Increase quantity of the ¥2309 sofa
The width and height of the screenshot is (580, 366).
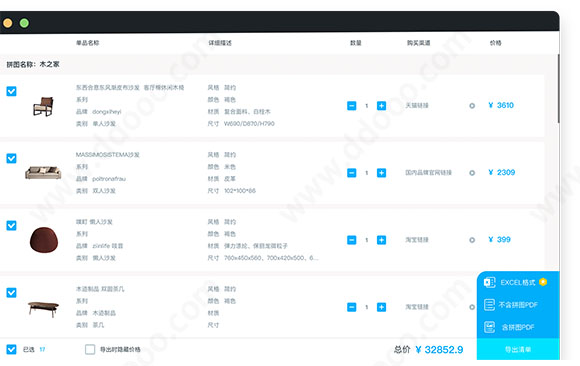(x=381, y=173)
